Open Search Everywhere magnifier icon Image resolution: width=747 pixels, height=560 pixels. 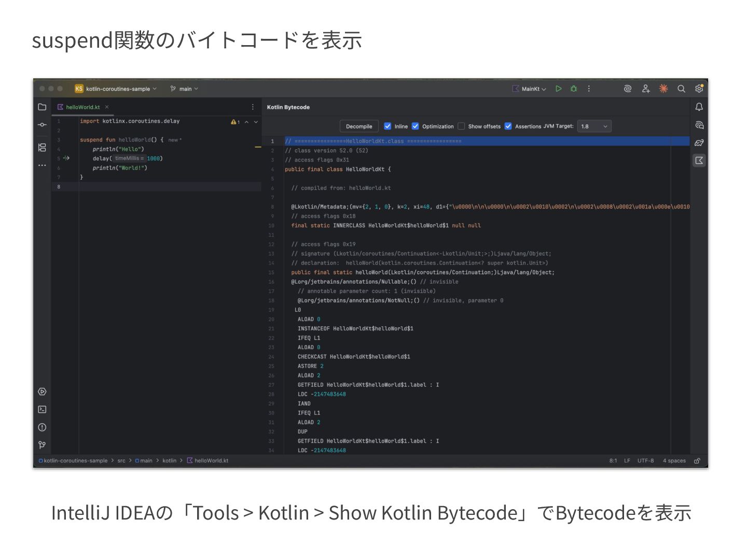[x=681, y=89]
